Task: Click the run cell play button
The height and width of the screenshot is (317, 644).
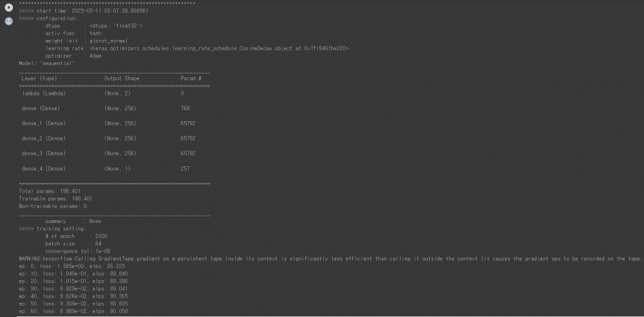Action: click(x=9, y=8)
